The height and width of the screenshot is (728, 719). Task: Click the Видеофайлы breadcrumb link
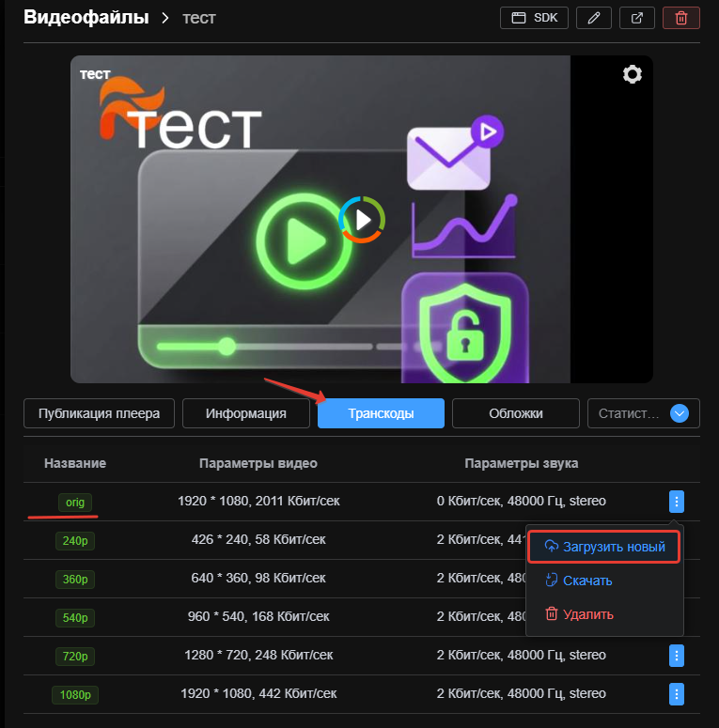coord(86,17)
